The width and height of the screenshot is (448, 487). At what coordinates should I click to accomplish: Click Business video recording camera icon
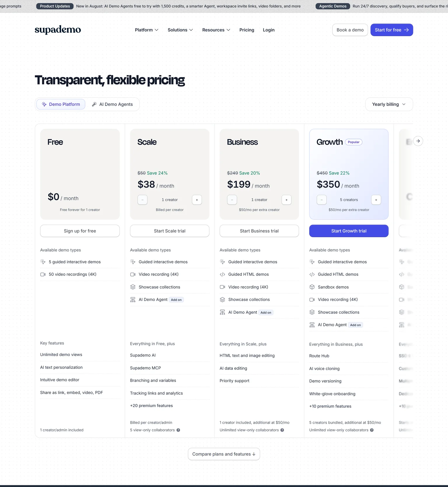[x=222, y=287]
